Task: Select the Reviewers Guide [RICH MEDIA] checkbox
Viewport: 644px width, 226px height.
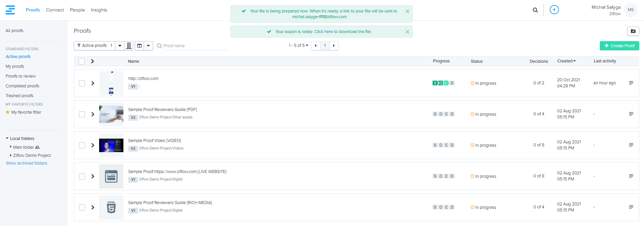Action: (x=82, y=207)
